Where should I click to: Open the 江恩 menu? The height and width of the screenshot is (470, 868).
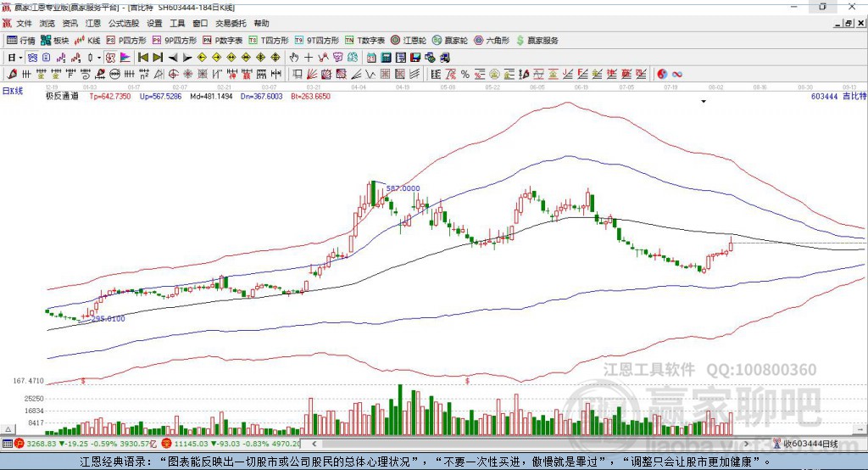(x=93, y=23)
